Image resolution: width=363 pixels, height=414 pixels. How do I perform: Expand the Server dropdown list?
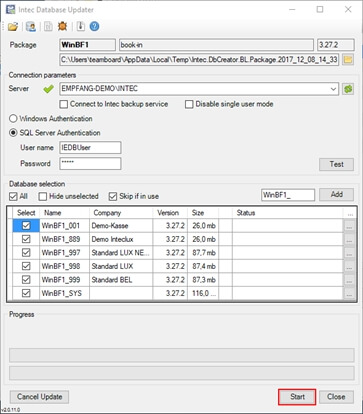click(x=333, y=89)
